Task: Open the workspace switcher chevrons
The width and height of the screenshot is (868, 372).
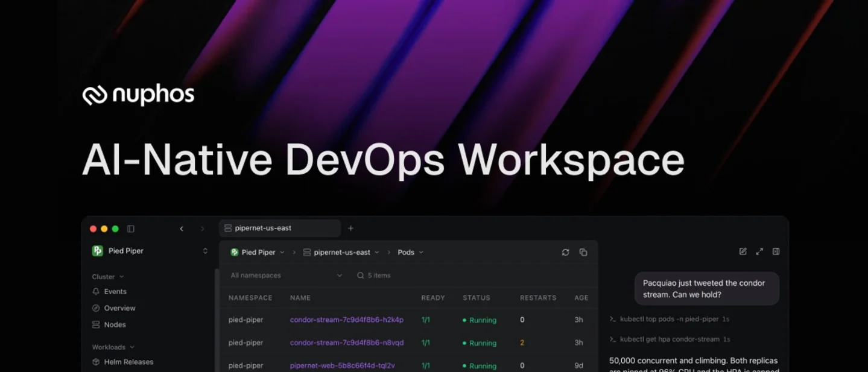Action: point(205,251)
